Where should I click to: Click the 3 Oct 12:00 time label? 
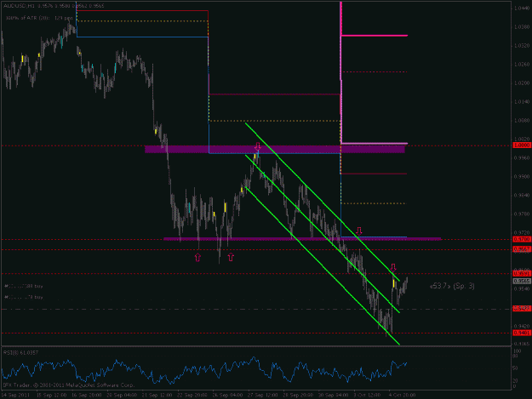[368, 395]
